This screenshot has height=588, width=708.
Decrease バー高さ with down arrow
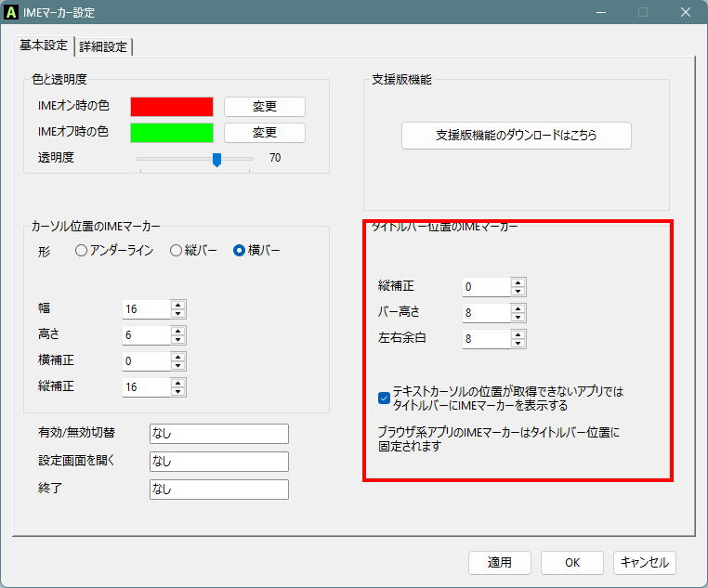518,318
